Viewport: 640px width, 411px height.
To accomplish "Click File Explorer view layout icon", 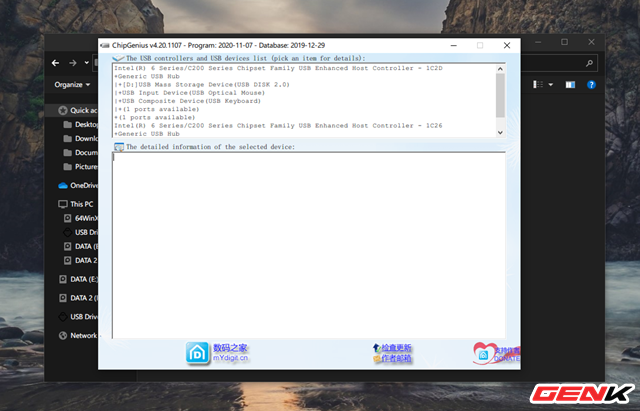I will coord(538,84).
